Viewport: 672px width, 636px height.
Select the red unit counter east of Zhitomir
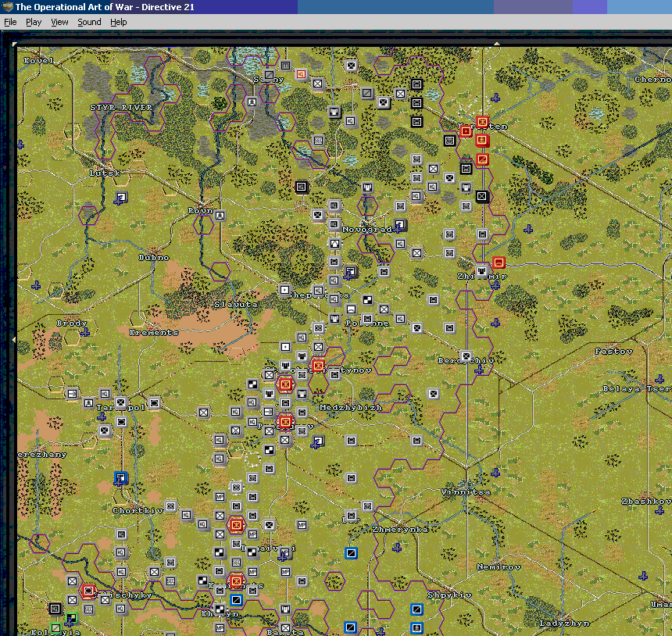499,263
